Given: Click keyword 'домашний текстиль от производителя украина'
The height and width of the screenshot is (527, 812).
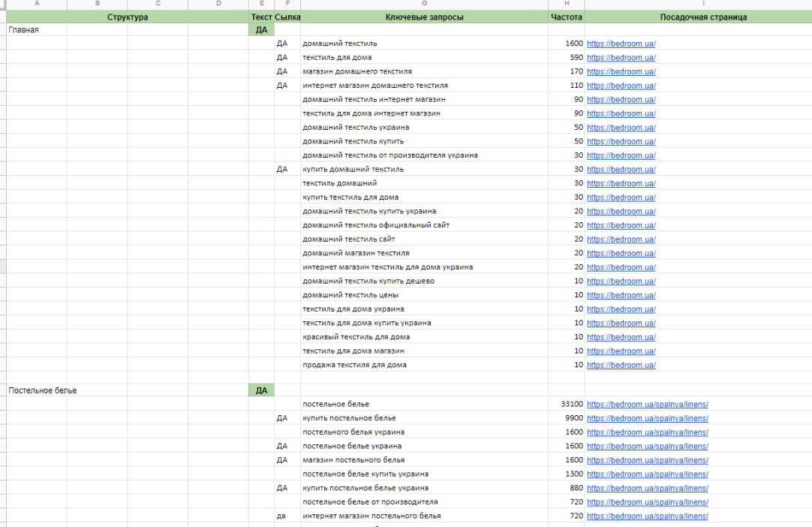Looking at the screenshot, I should pos(390,155).
